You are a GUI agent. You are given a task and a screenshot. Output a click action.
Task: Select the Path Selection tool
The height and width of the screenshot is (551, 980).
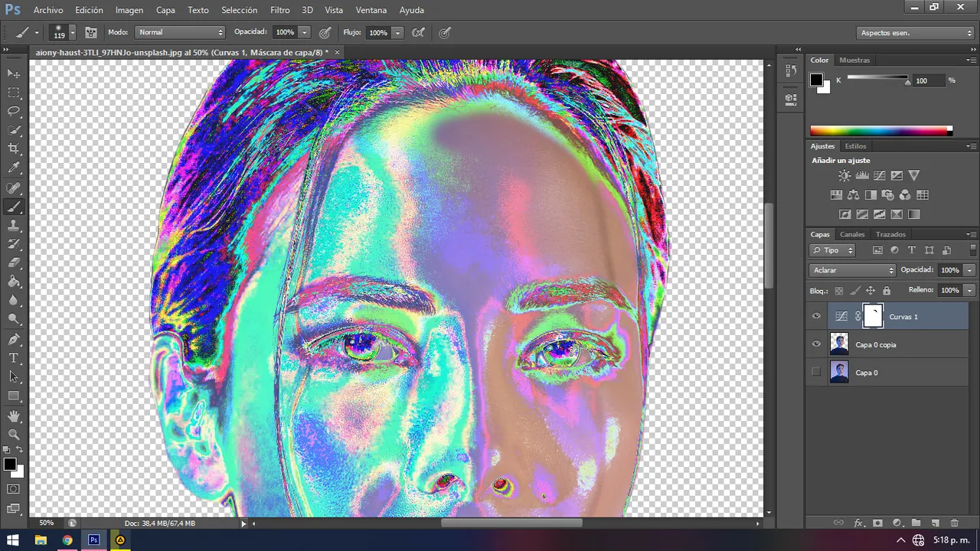click(14, 377)
